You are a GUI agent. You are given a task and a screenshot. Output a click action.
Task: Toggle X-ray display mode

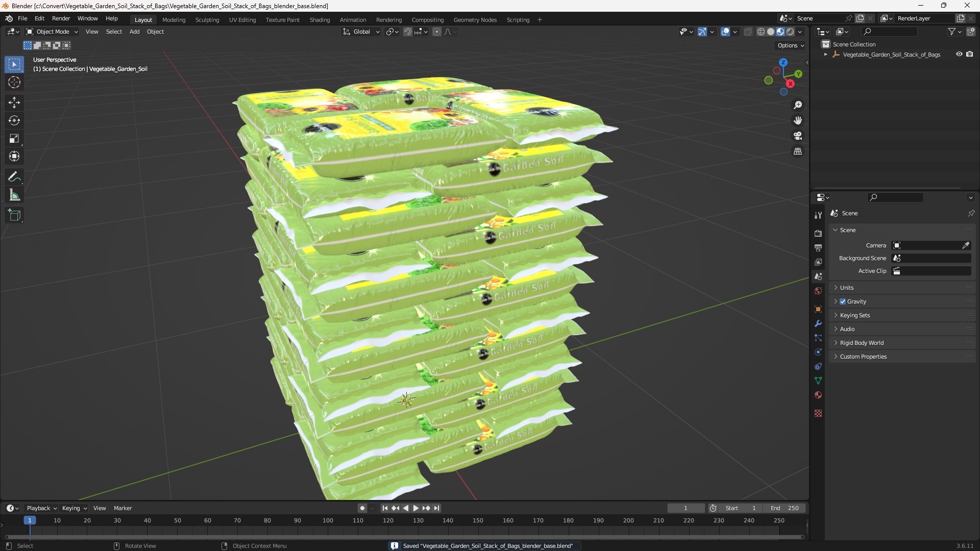pos(748,32)
